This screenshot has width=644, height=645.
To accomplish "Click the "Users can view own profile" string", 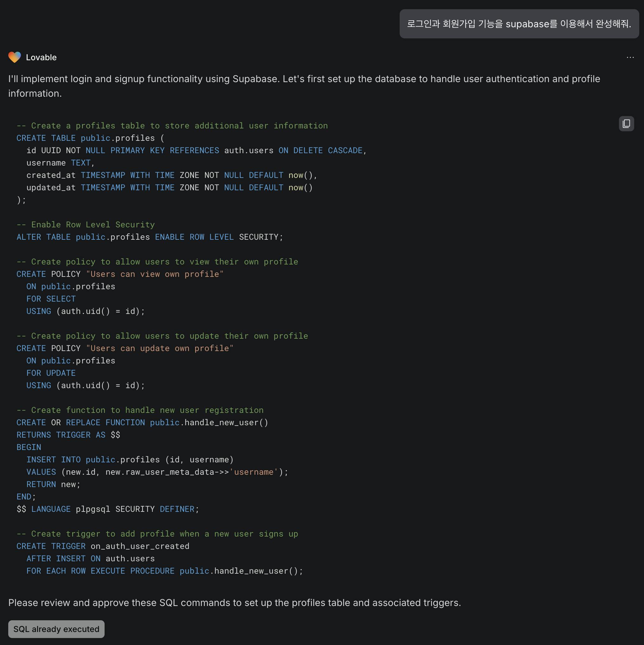I will pyautogui.click(x=154, y=274).
